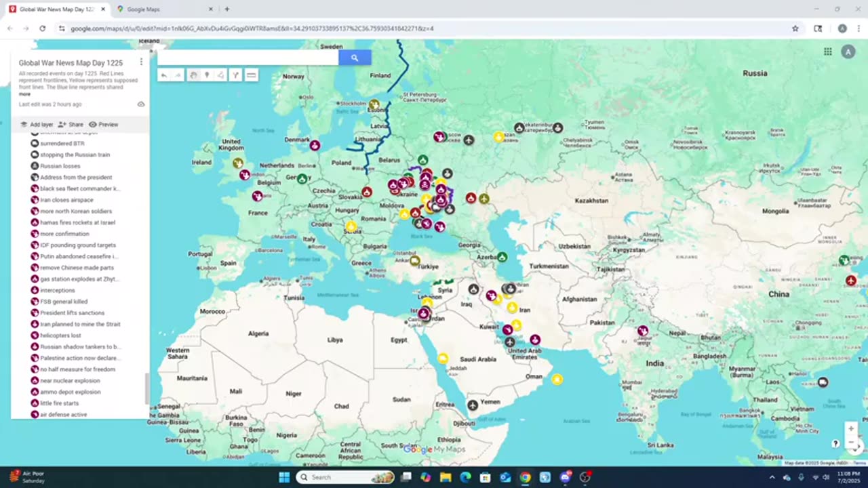Click the maroon marker in France
868x488 pixels.
coord(257,197)
